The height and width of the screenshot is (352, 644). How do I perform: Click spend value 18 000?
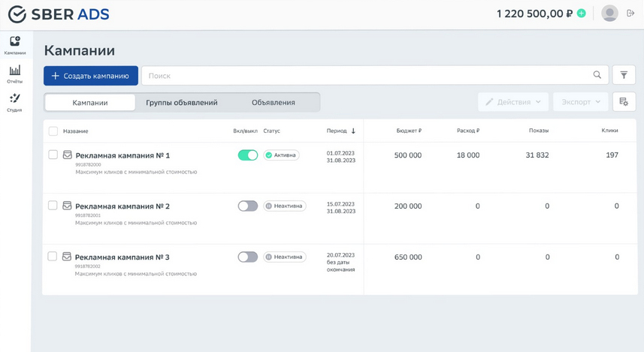coord(468,155)
